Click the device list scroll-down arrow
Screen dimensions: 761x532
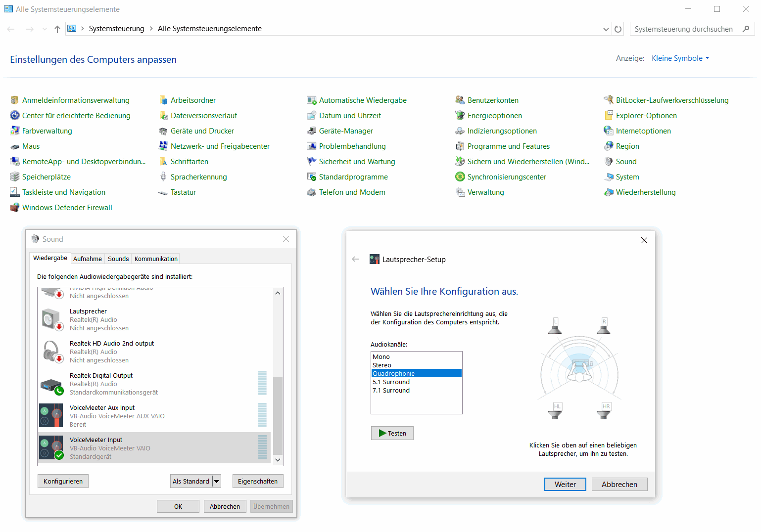pyautogui.click(x=278, y=460)
